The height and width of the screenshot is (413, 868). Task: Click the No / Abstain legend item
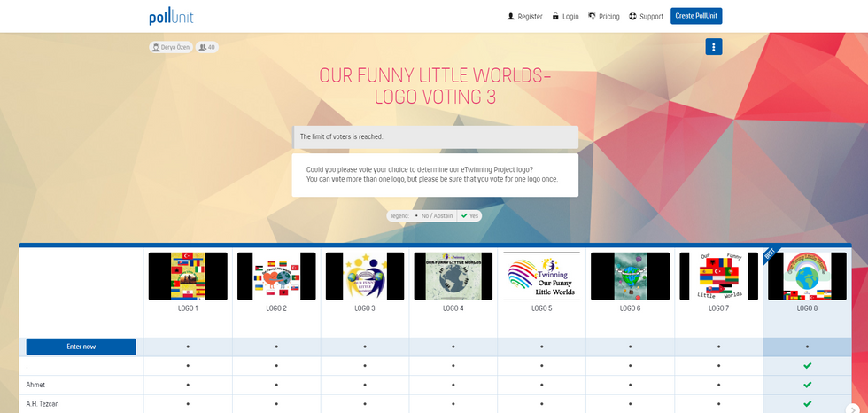click(x=433, y=216)
